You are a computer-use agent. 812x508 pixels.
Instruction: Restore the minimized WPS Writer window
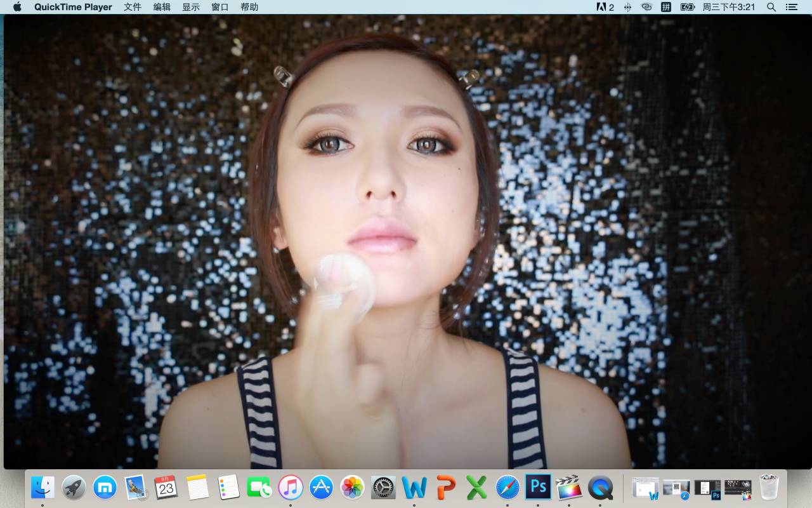point(646,488)
